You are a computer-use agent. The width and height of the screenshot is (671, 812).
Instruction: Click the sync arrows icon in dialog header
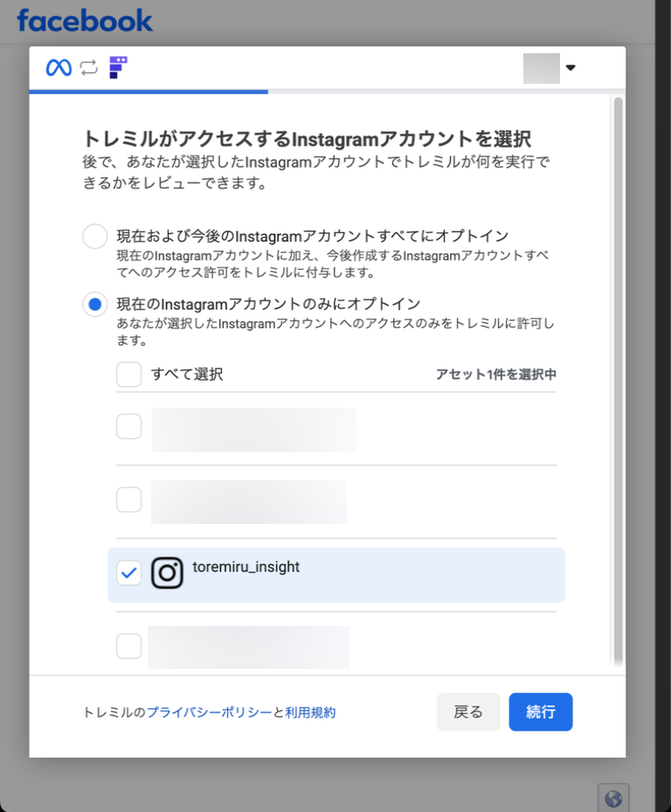pos(88,67)
